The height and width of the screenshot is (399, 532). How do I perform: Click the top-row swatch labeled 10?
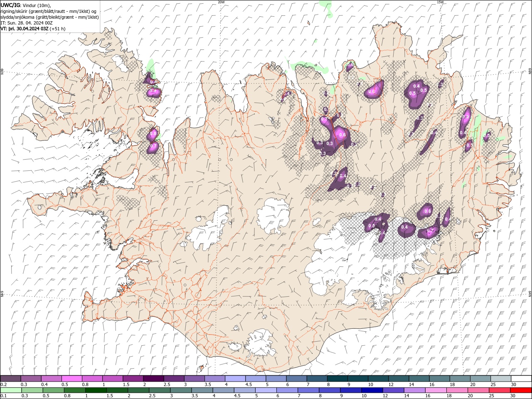(x=378, y=379)
